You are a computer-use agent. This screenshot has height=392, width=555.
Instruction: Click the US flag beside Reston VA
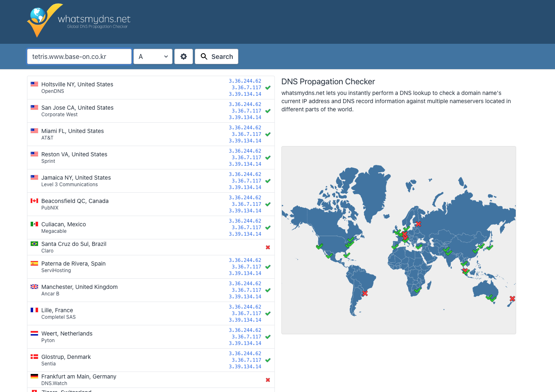click(34, 154)
